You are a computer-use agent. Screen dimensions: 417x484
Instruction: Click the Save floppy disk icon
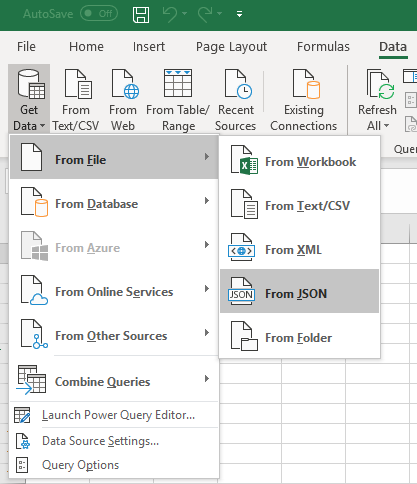point(141,14)
